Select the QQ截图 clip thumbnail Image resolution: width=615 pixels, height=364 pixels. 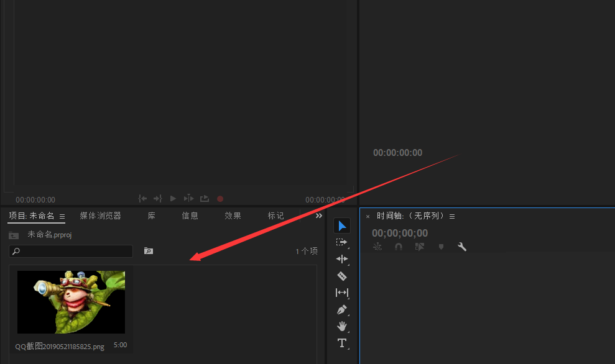(70, 302)
